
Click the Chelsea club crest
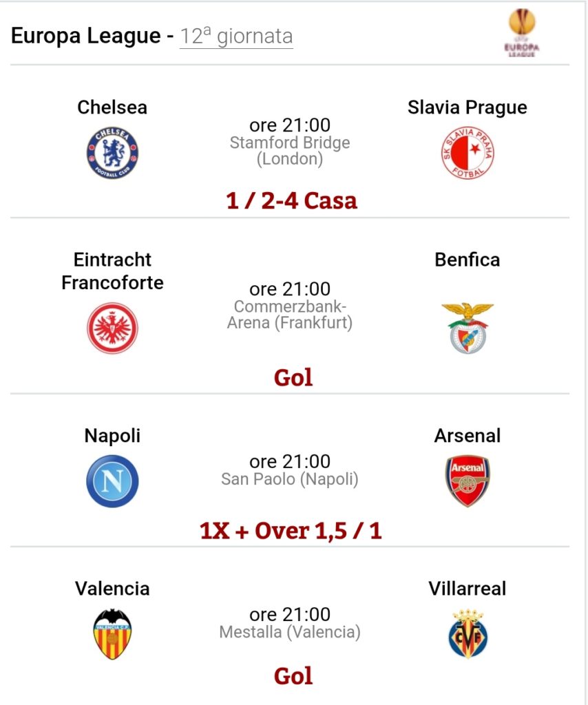112,152
